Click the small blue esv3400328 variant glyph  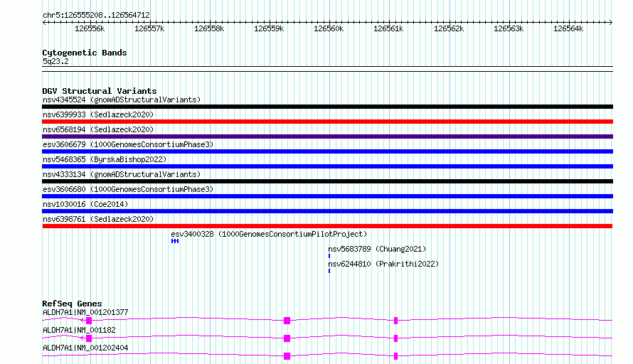(175, 241)
